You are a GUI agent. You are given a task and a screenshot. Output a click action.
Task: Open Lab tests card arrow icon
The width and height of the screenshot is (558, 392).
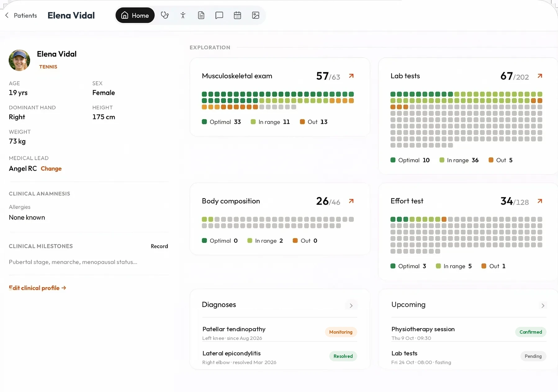coord(540,76)
